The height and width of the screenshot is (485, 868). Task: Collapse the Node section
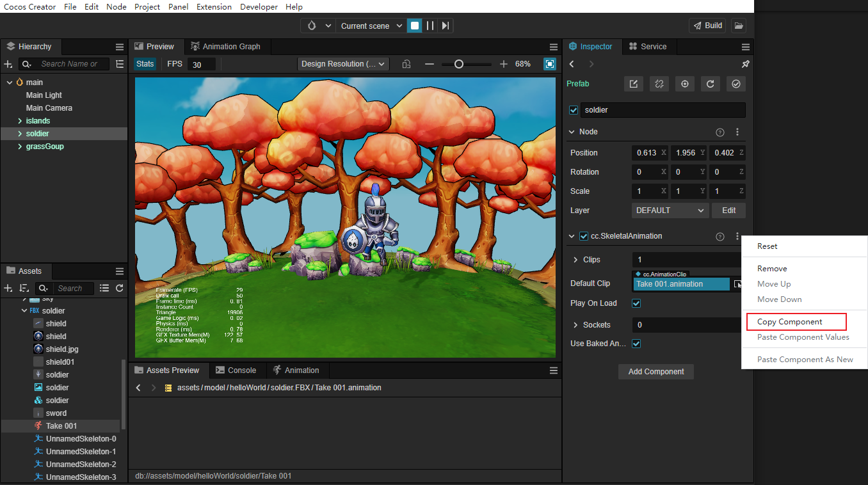[x=572, y=132]
